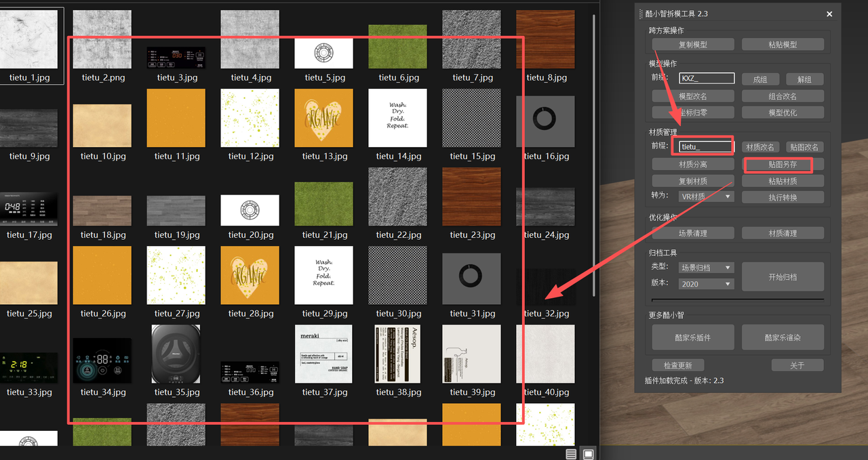
Task: Select the tietu_16.jpg ring thumbnail
Action: pos(545,121)
